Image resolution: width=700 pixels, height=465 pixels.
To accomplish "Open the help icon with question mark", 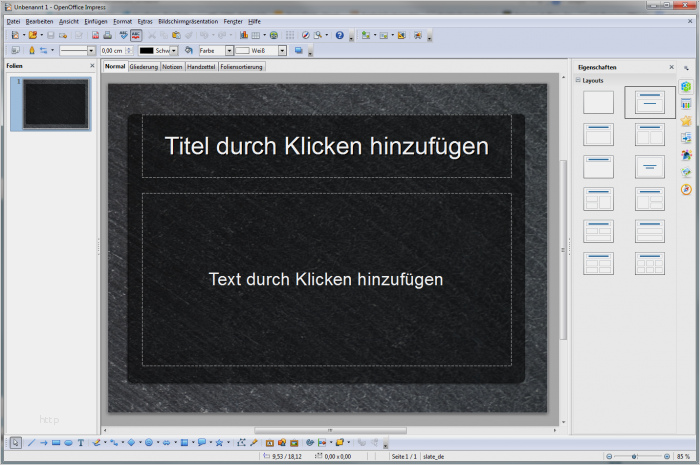I will click(340, 35).
